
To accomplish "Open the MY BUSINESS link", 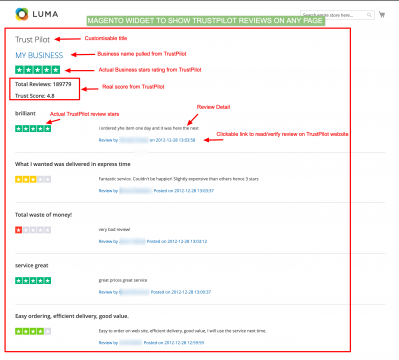I will tap(39, 55).
